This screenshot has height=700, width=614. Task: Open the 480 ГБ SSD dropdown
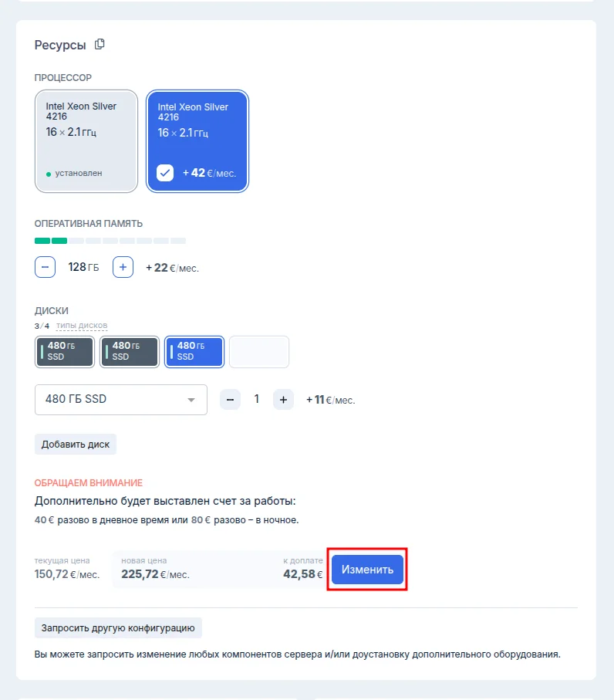pos(121,400)
